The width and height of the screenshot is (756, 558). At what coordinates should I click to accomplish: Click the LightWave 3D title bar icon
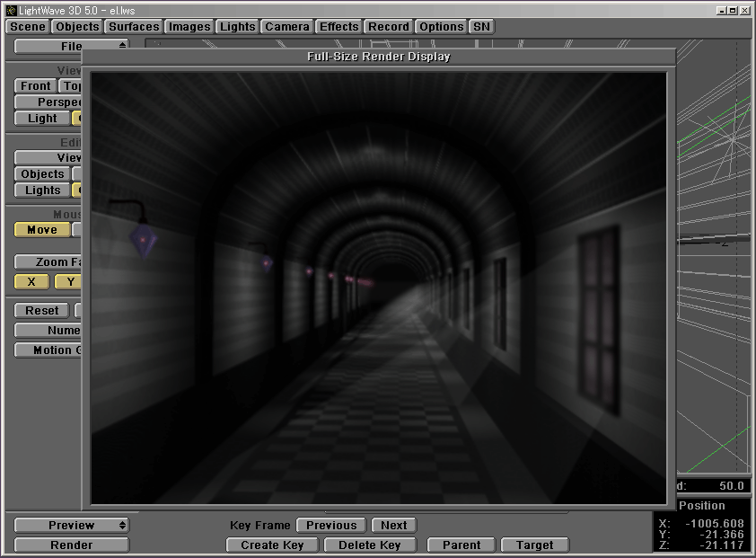(10, 9)
